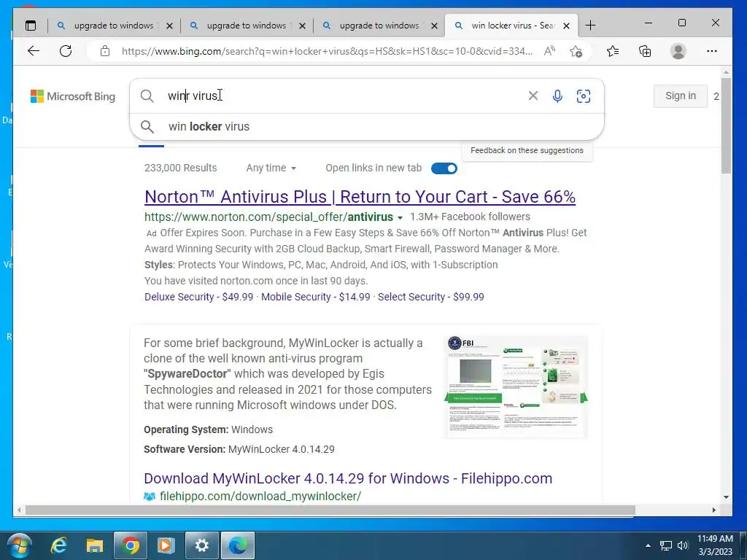Open the MyWinLocker FBI screenshot thumbnail

point(516,386)
